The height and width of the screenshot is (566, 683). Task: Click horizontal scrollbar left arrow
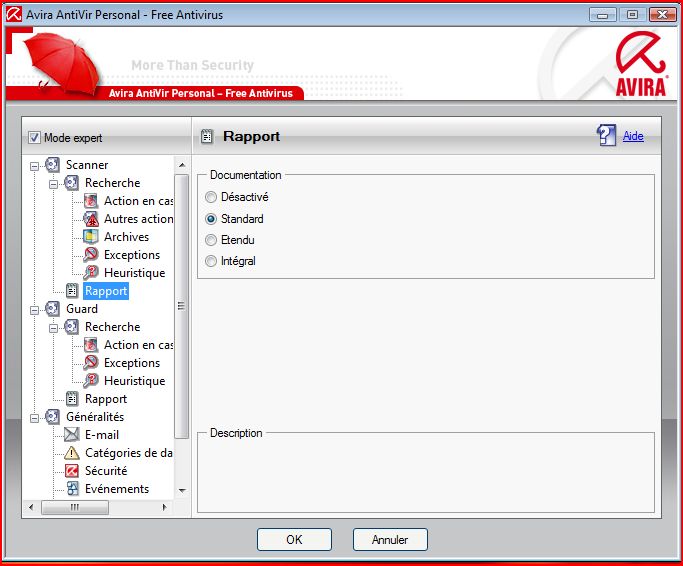[x=30, y=507]
